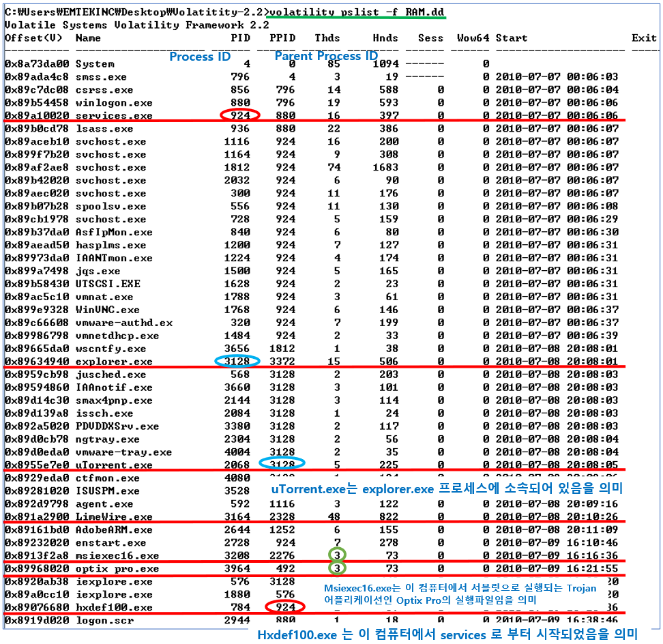Click PID 924 of services.exe

(240, 115)
